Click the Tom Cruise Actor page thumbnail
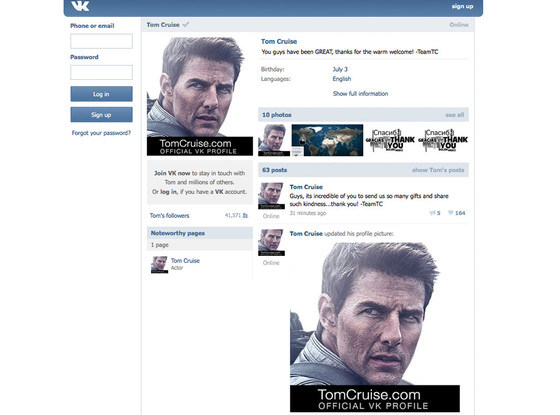The image size is (560, 415). pos(159,265)
